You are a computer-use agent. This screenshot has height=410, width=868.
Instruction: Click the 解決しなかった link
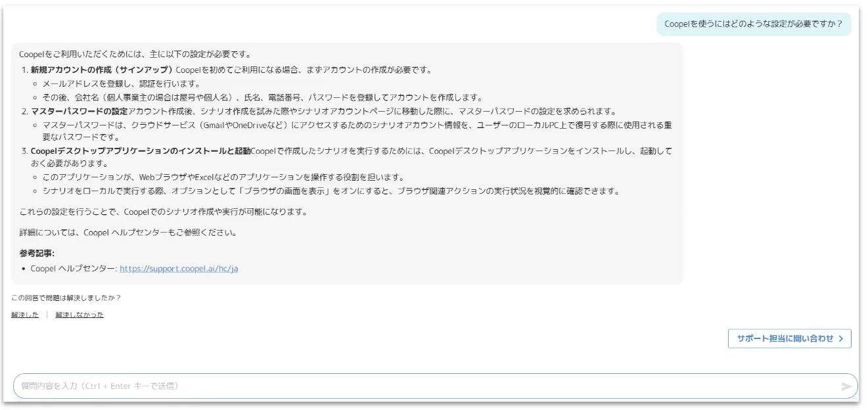80,315
